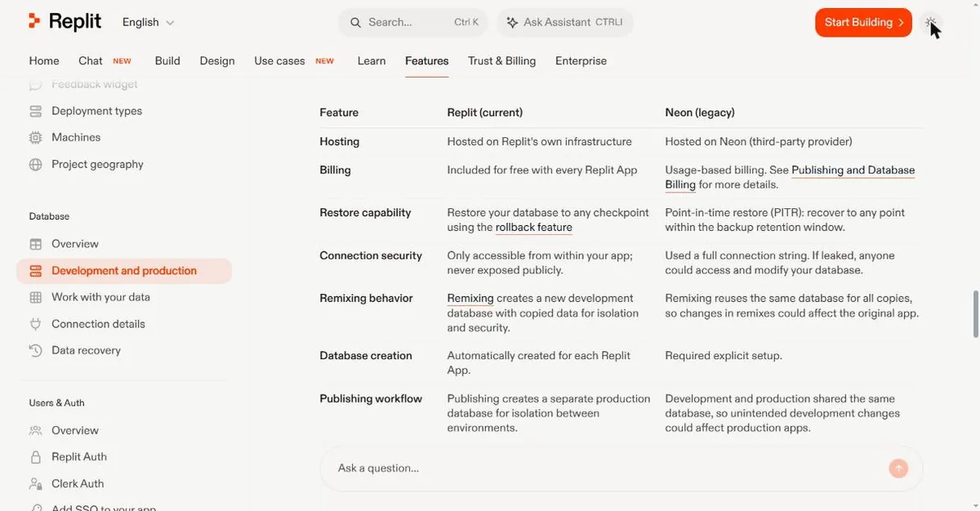Click the send arrow button in question box
This screenshot has width=980, height=511.
898,469
